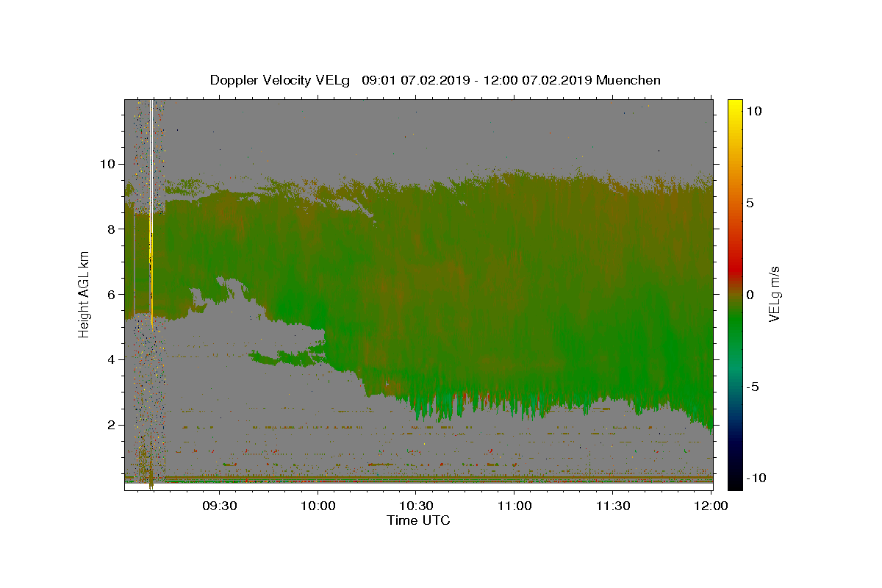Click the 'Height AGL km' axis label

pyautogui.click(x=84, y=294)
